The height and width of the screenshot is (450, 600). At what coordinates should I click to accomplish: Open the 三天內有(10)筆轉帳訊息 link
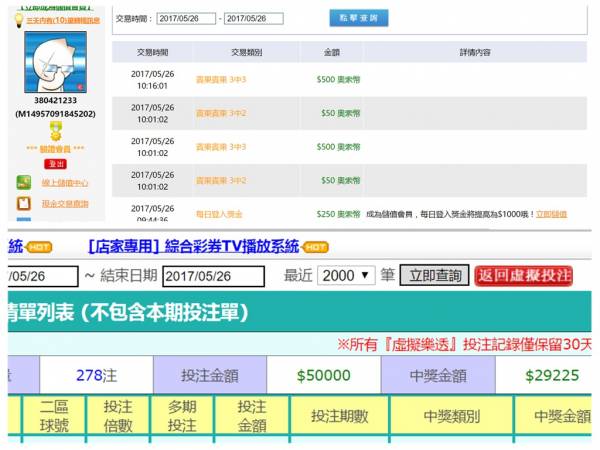[66, 20]
